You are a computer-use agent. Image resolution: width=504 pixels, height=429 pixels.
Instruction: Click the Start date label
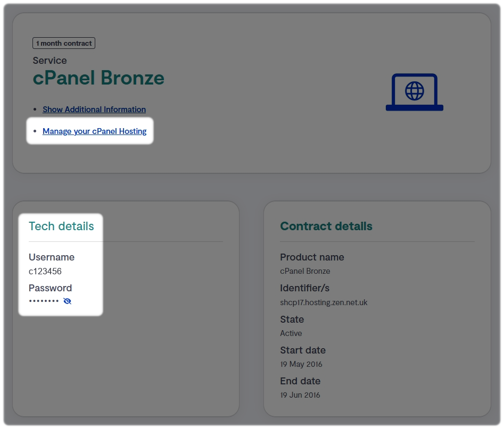point(303,350)
